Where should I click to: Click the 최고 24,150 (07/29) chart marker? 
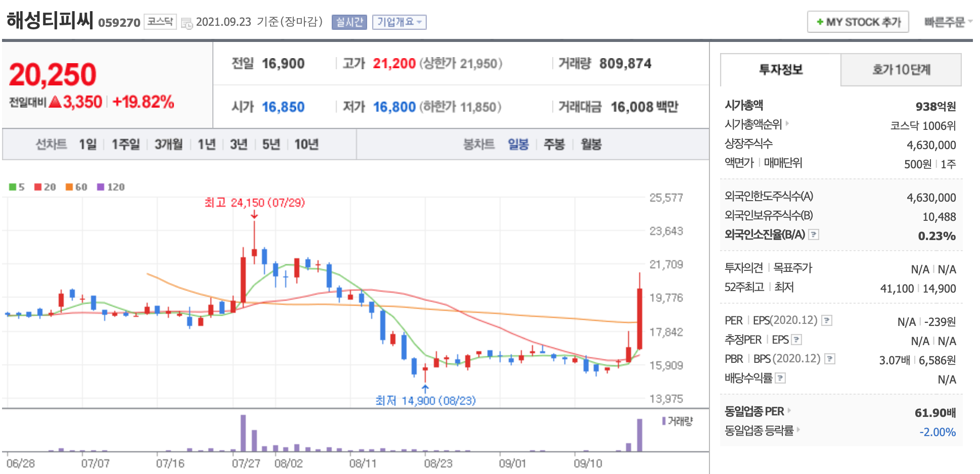coord(254,203)
